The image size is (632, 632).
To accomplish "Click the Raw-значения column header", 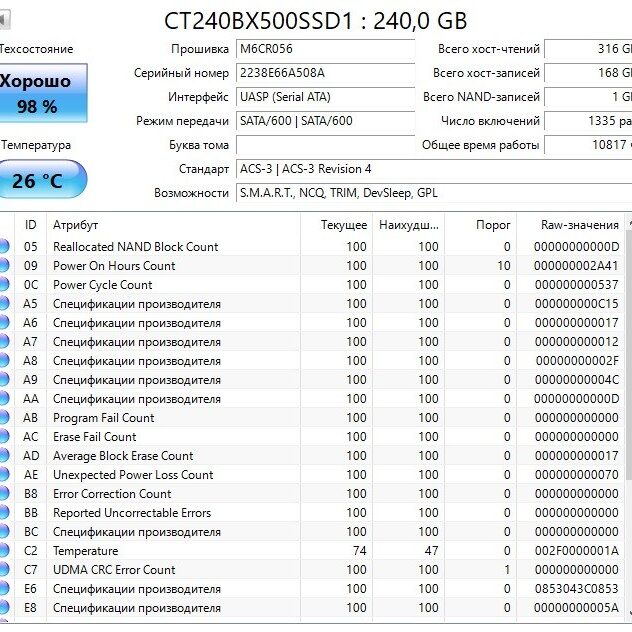I will coord(570,225).
